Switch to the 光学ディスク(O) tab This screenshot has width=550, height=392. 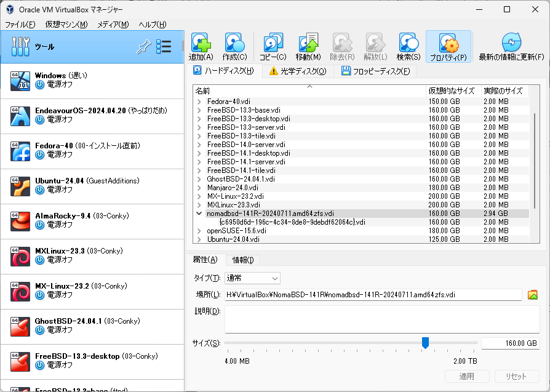[298, 71]
